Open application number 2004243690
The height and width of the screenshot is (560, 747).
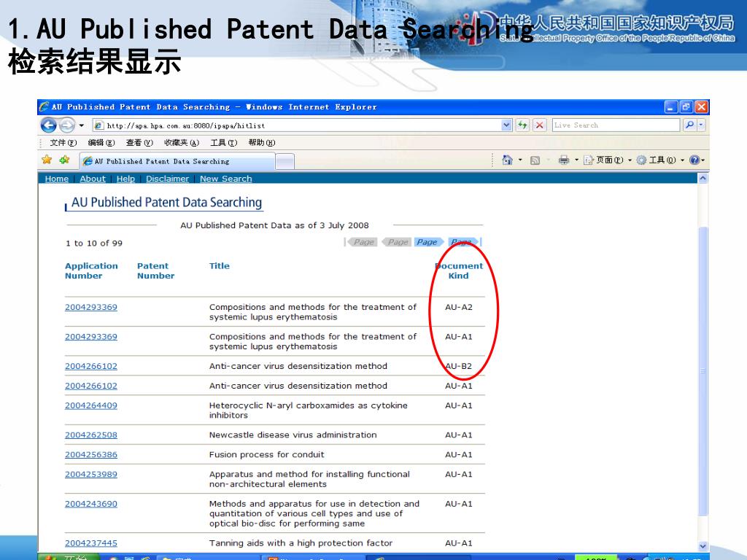click(91, 504)
